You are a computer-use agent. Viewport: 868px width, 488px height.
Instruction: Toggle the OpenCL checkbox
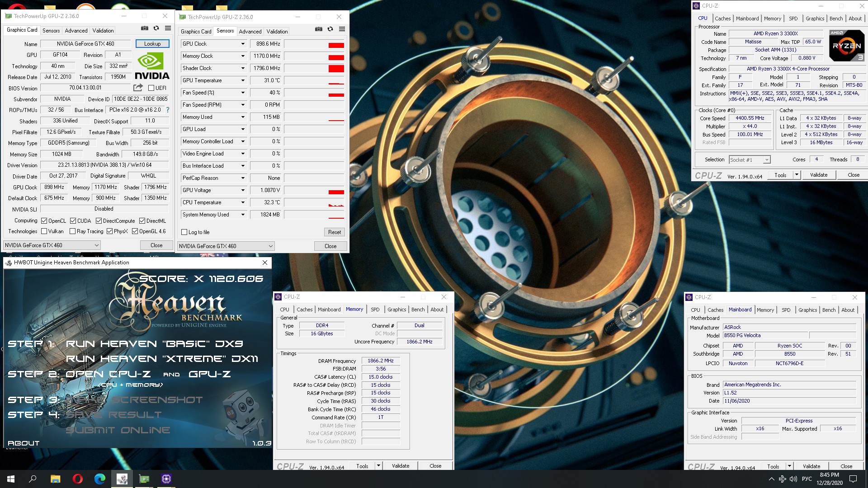coord(44,221)
